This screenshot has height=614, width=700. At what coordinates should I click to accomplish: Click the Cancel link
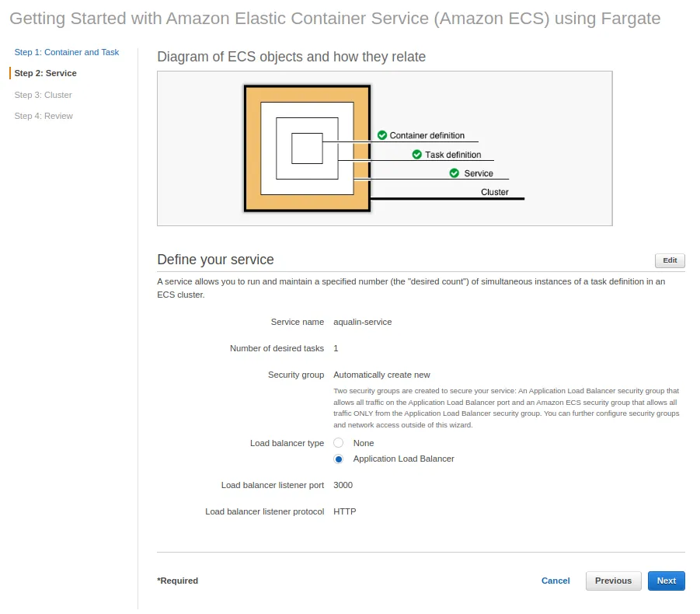[x=555, y=581]
